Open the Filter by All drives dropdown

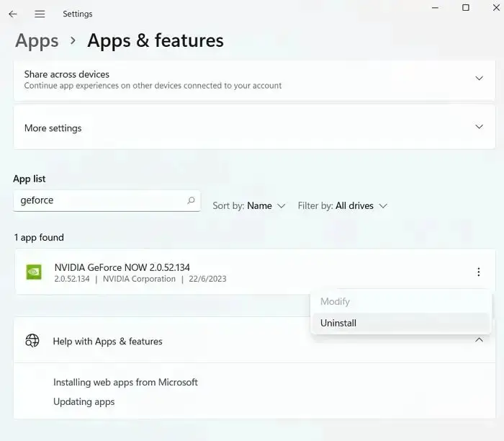pyautogui.click(x=342, y=205)
